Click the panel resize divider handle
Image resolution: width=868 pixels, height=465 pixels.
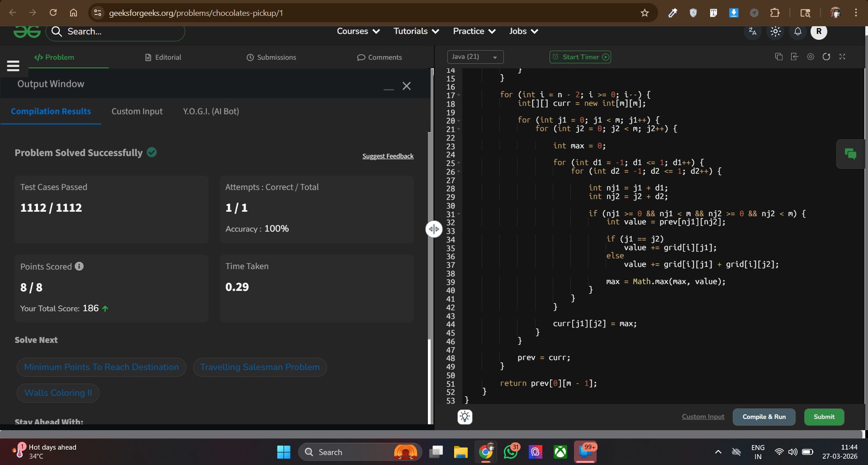434,229
